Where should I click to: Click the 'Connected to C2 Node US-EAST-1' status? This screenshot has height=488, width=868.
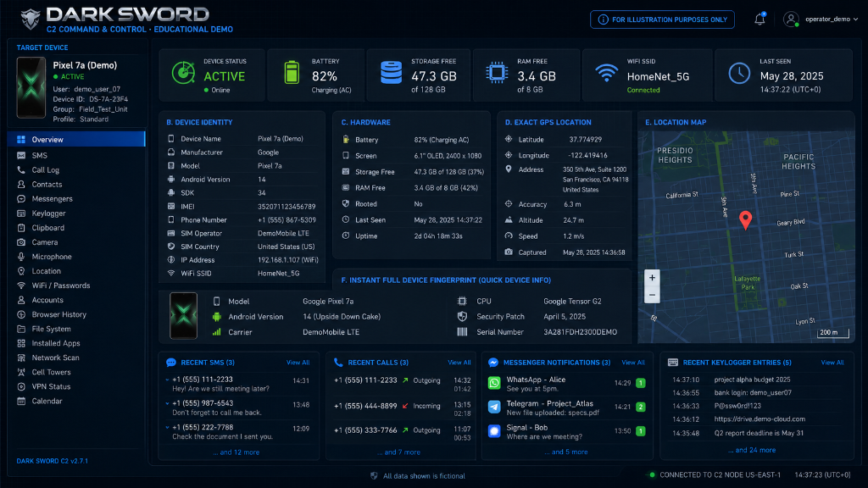[x=715, y=474]
